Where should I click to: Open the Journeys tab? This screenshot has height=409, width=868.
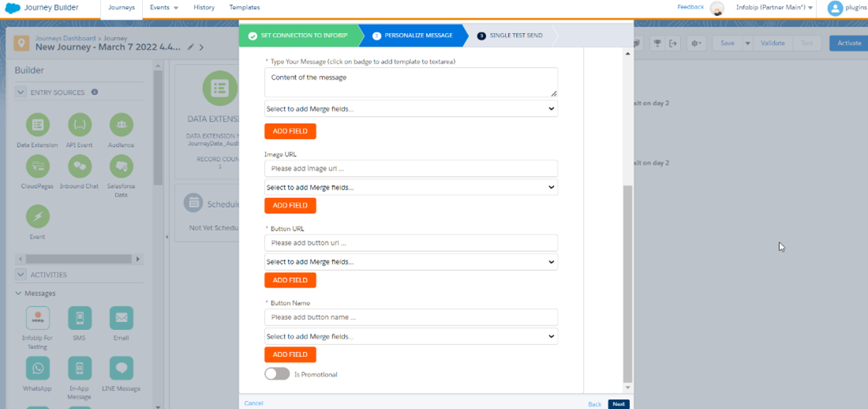(x=122, y=8)
